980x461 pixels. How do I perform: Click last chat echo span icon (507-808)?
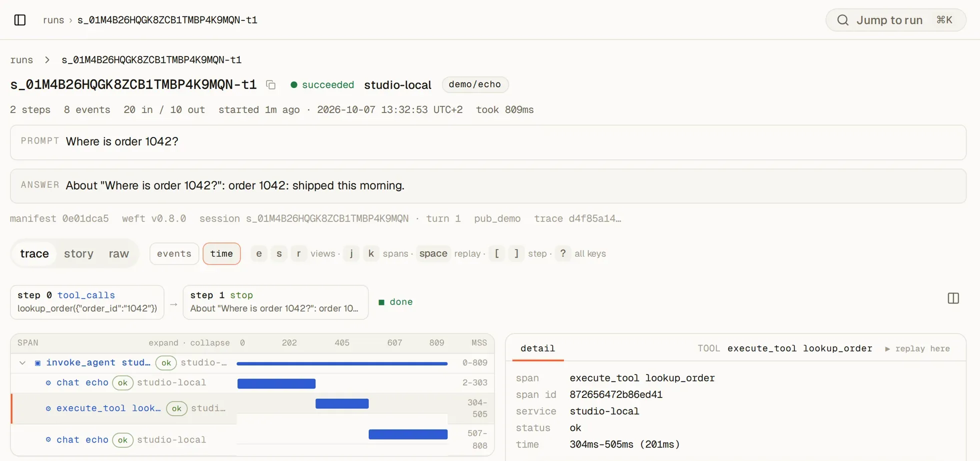click(48, 440)
